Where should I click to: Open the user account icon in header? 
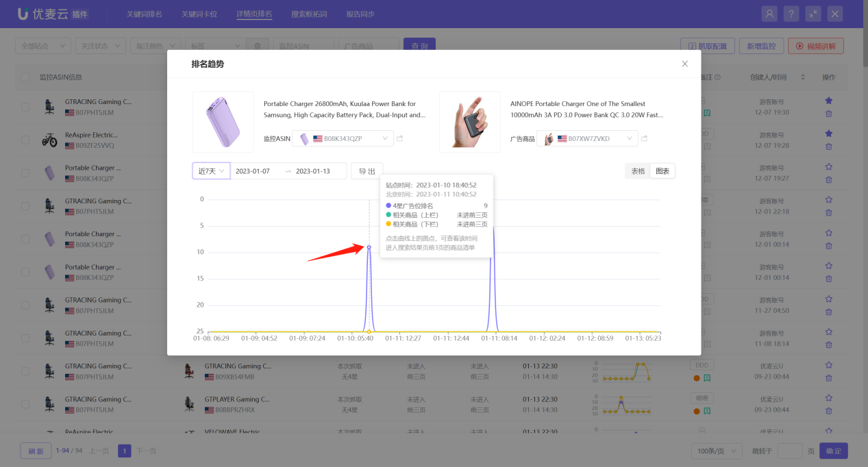pos(770,14)
